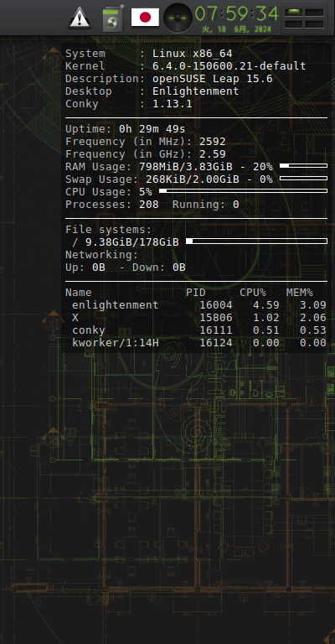Click the '268KiB/2.00GiB - 0%' swap text
Image resolution: width=335 pixels, height=644 pixels.
(x=209, y=179)
